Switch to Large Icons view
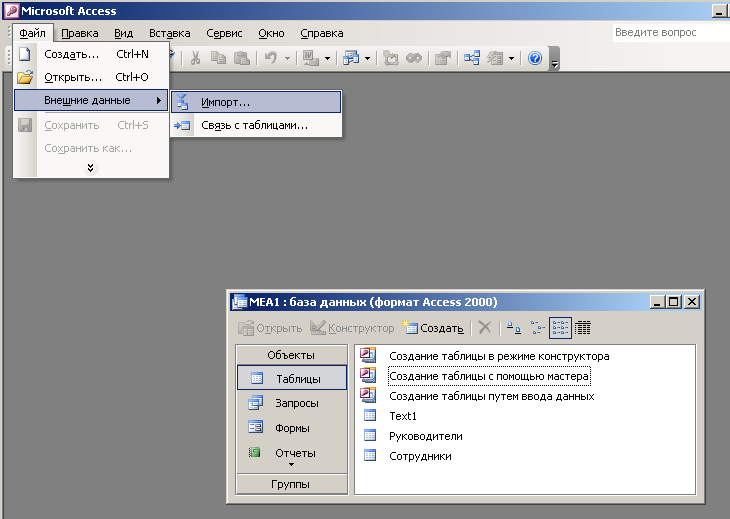 [x=514, y=328]
